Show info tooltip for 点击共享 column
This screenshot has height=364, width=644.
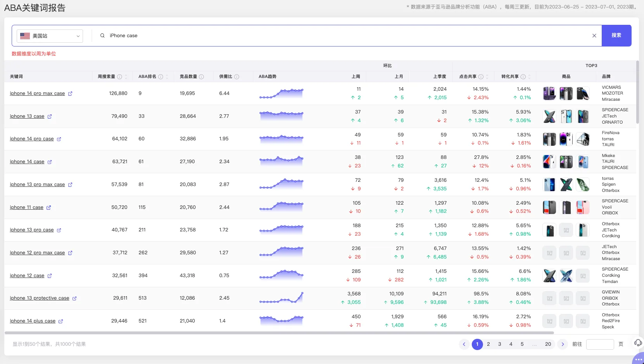click(x=481, y=77)
